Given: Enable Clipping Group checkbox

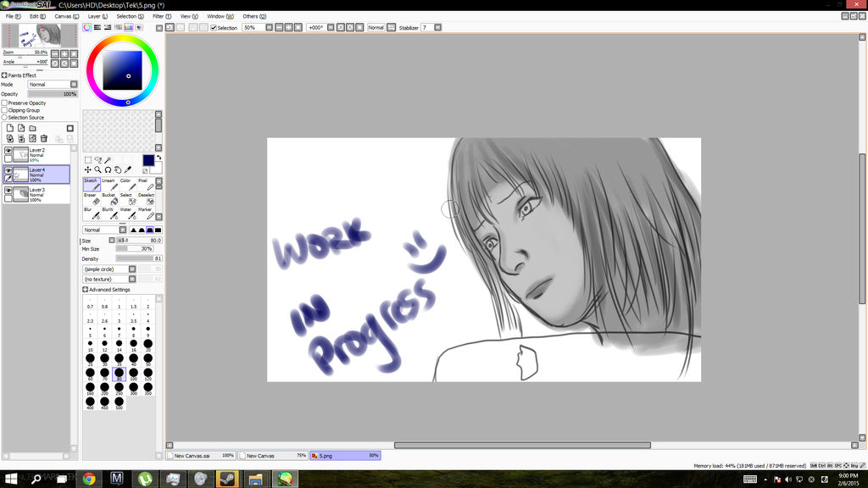Looking at the screenshot, I should (4, 110).
